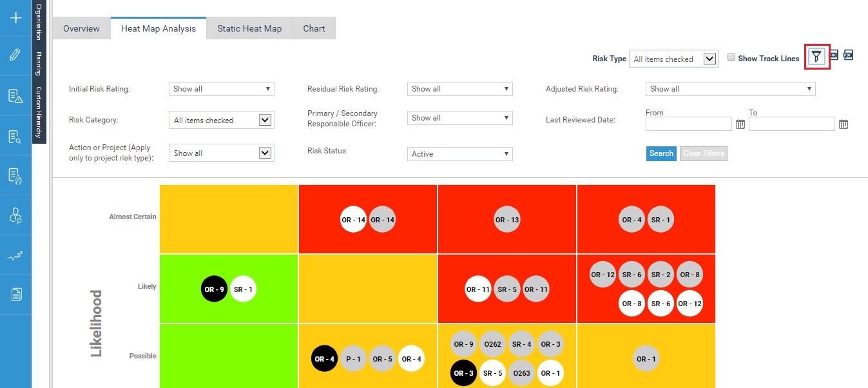Screen dimensions: 868x388
Task: Open the From date calendar picker
Action: point(740,124)
